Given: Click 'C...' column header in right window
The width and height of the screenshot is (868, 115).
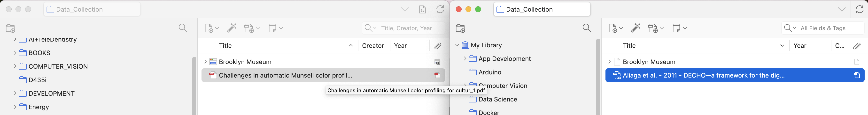Looking at the screenshot, I should pos(840,46).
